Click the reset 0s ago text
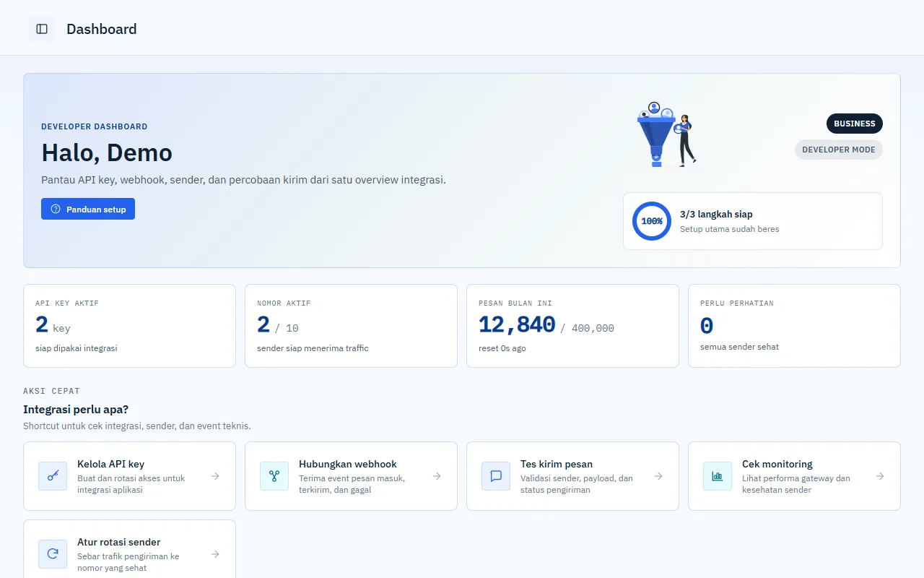Viewport: 924px width, 578px height. (502, 348)
